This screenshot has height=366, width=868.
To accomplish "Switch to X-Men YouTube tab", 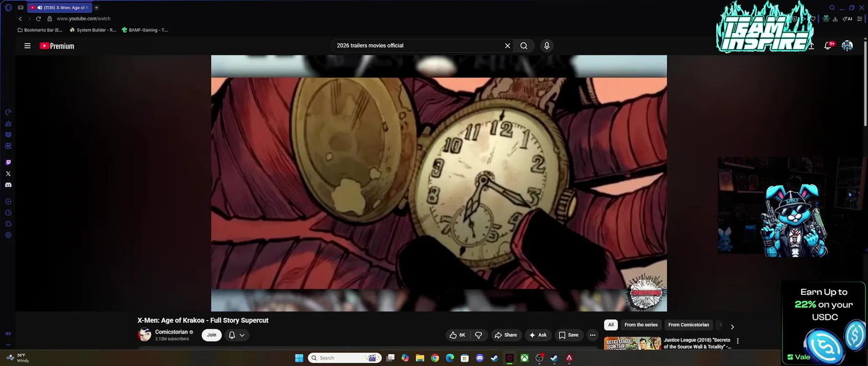I will pos(60,8).
